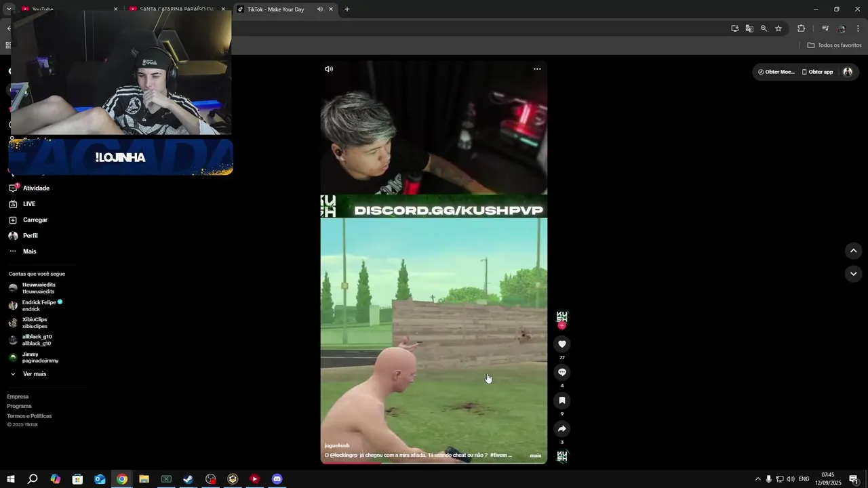Show hidden system tray icons
868x488 pixels.
(758, 479)
